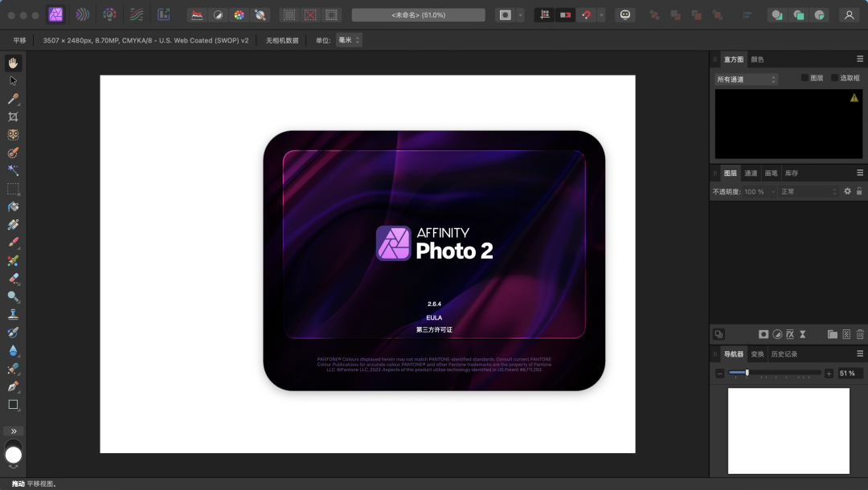Select the Crop tool in the toolbar
The height and width of the screenshot is (490, 868).
pos(13,116)
